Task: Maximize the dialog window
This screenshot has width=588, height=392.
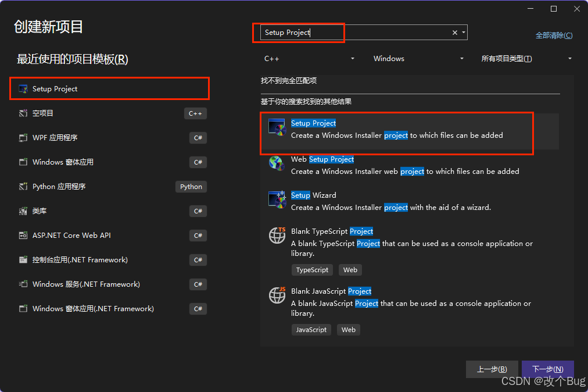Action: coord(554,9)
